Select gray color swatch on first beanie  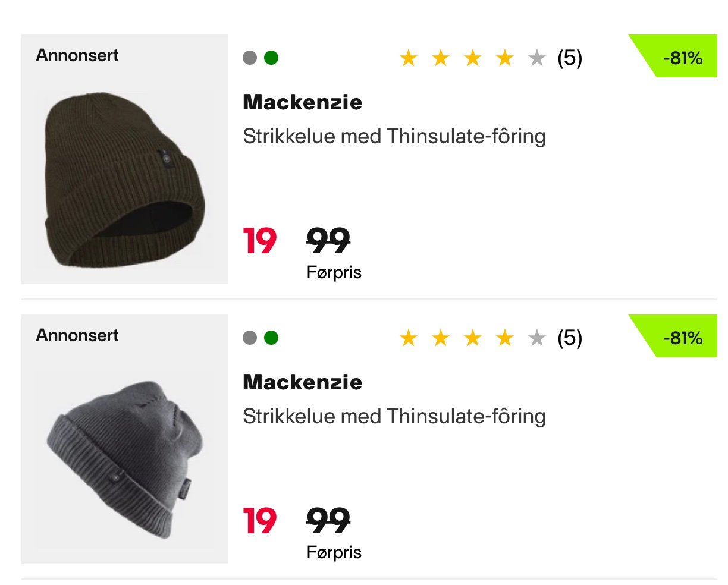[250, 58]
